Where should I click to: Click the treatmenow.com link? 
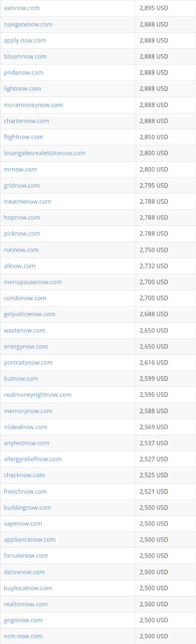click(x=27, y=201)
